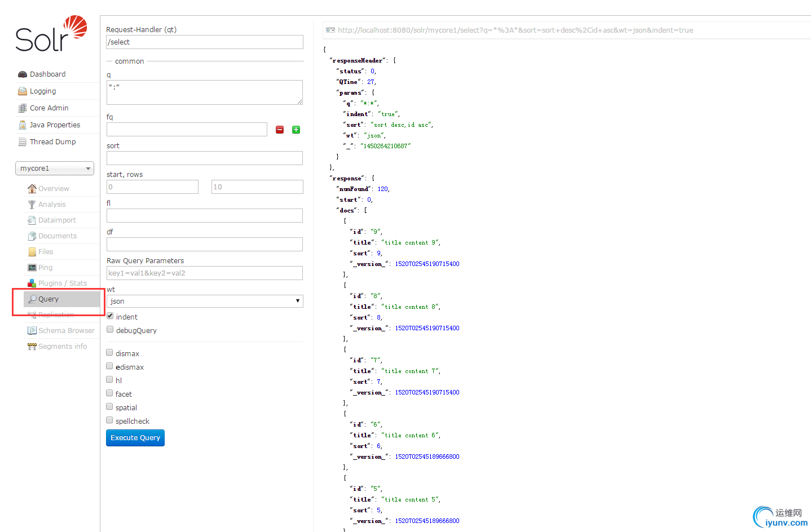
Task: Add fq filter with green plus icon
Action: [296, 130]
